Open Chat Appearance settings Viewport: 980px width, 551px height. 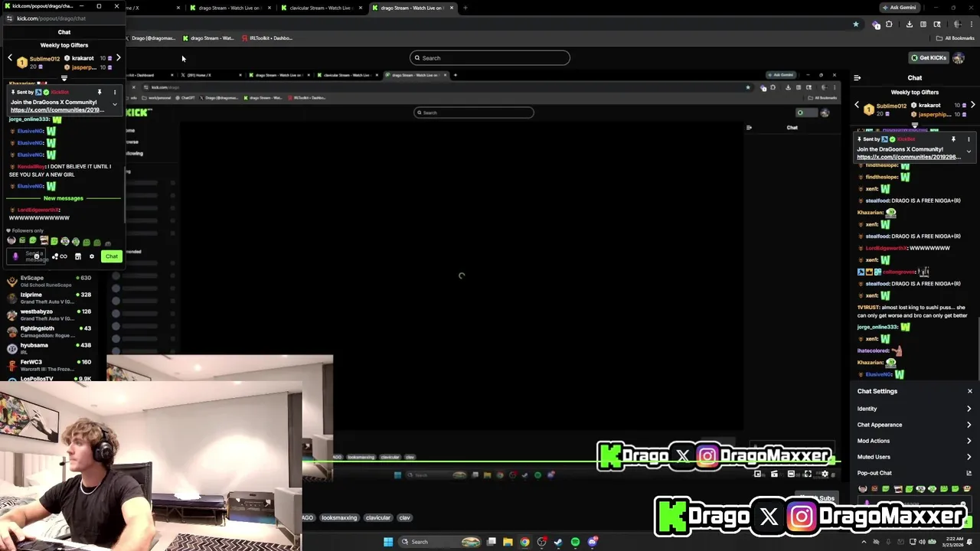tap(914, 425)
